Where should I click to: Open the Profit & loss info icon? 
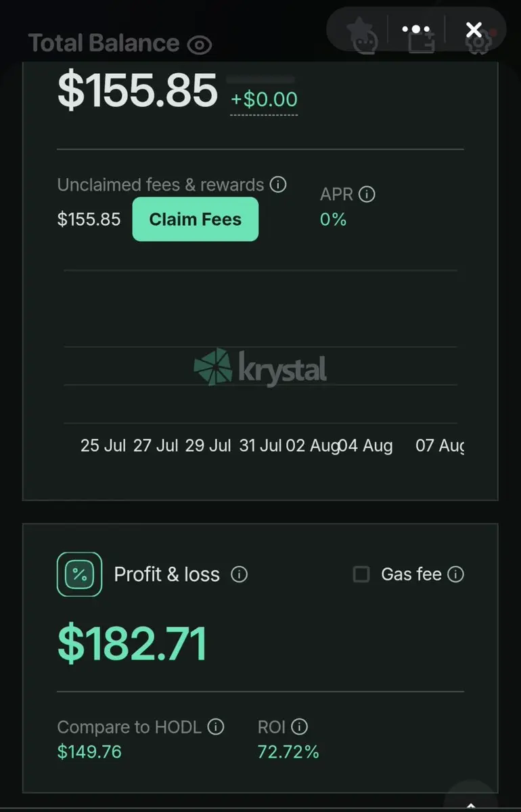click(239, 574)
